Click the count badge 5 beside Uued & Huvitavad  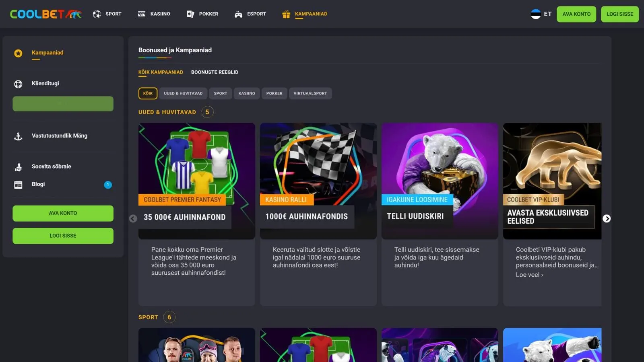coord(207,112)
